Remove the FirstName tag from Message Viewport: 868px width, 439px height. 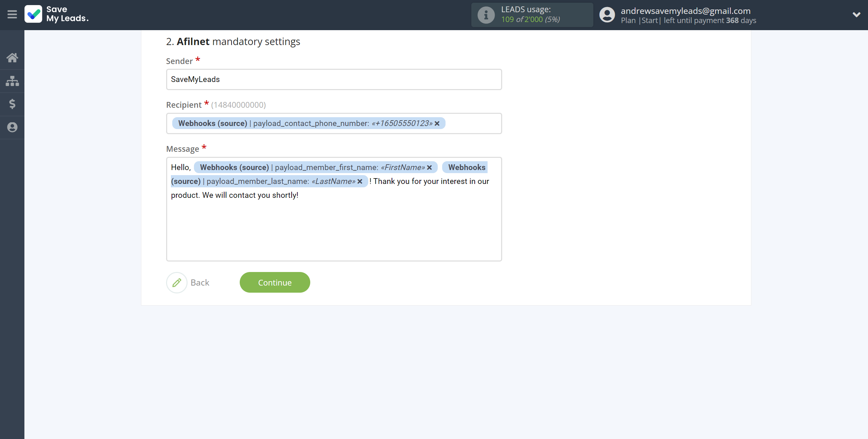click(430, 168)
